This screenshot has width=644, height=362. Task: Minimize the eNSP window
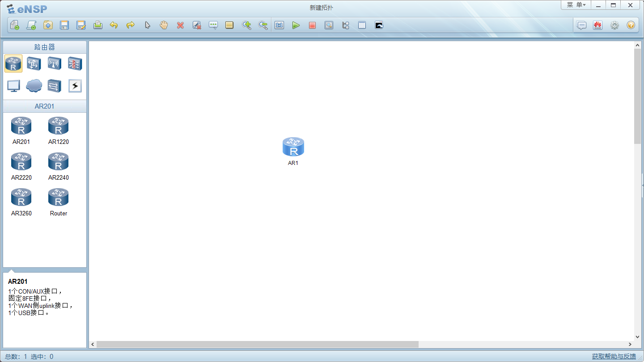click(598, 5)
